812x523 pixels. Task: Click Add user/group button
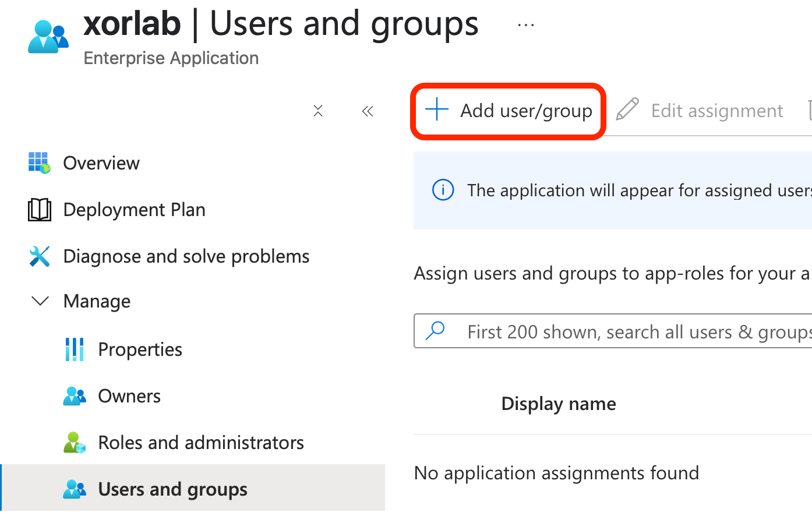[x=509, y=111]
